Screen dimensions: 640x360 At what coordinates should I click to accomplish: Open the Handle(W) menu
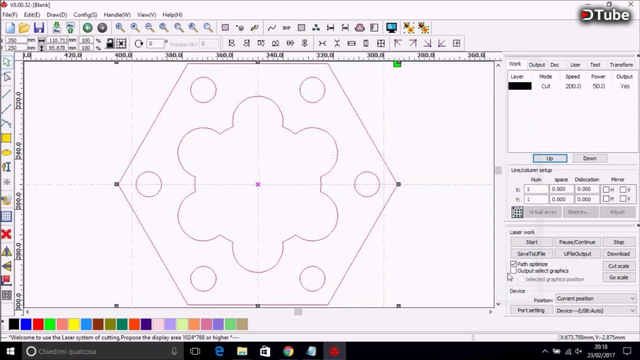117,15
